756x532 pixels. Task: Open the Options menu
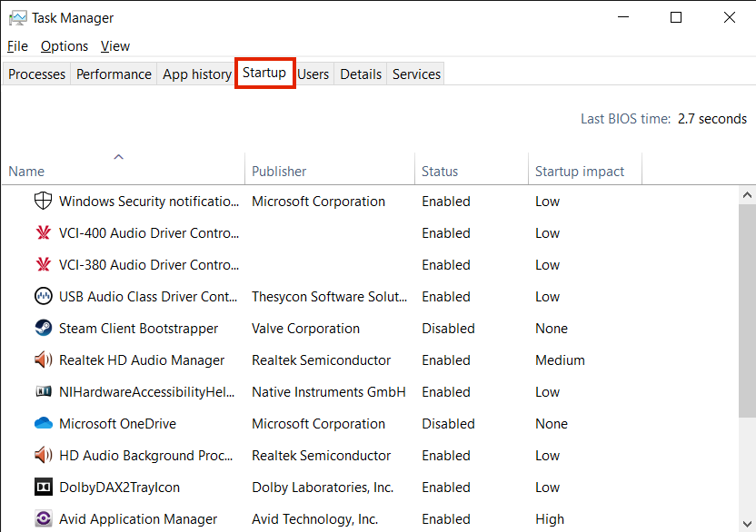[x=65, y=46]
